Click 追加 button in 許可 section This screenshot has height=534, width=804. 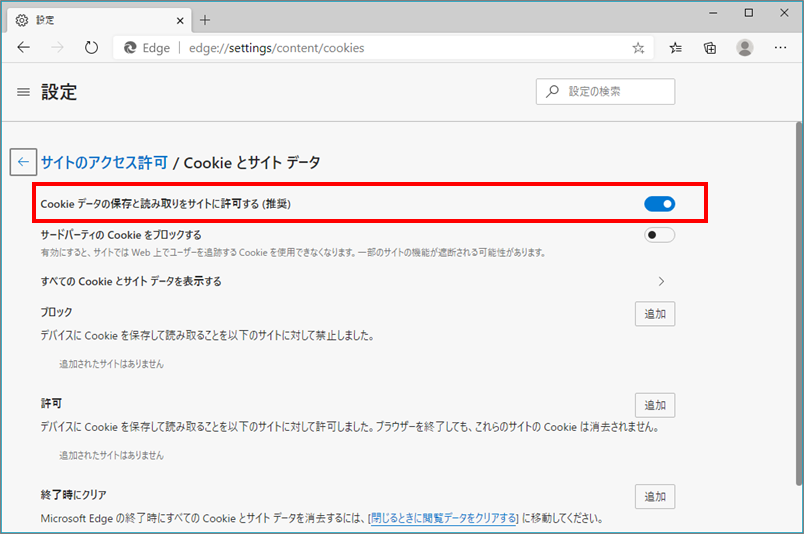655,405
